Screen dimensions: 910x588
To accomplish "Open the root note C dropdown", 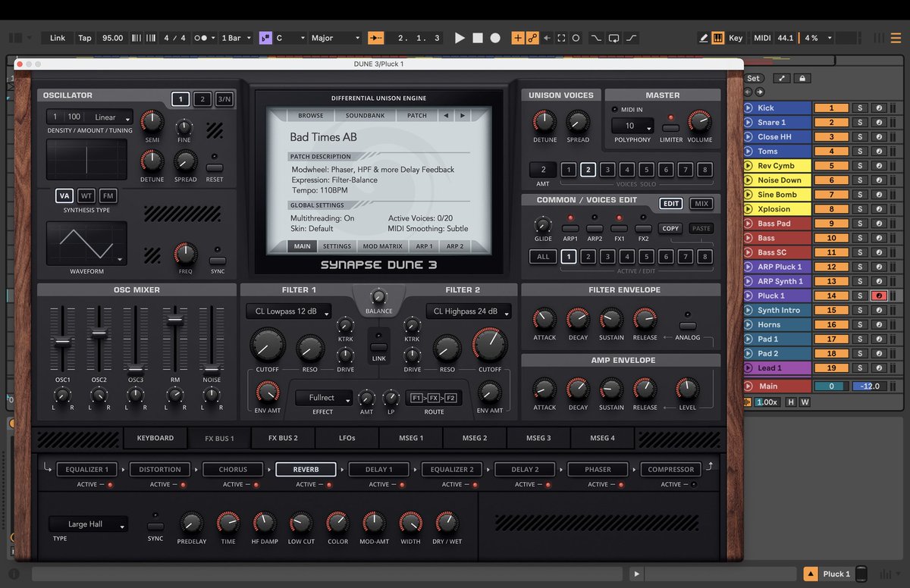I will [x=290, y=38].
